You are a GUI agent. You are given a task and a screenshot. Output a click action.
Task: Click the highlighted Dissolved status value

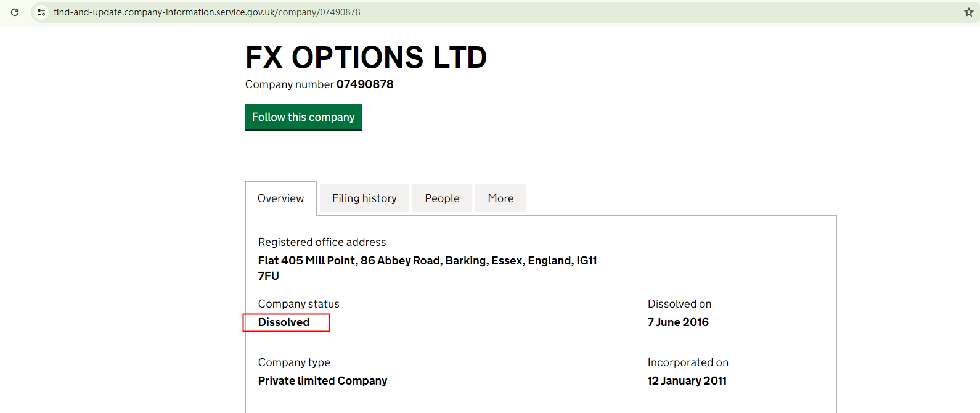click(284, 322)
